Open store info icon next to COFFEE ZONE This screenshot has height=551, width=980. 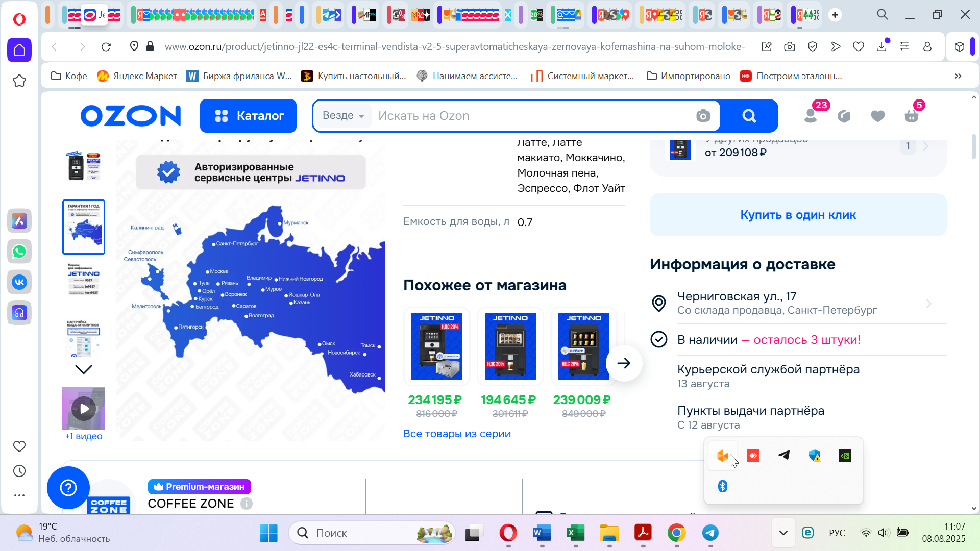tap(247, 504)
